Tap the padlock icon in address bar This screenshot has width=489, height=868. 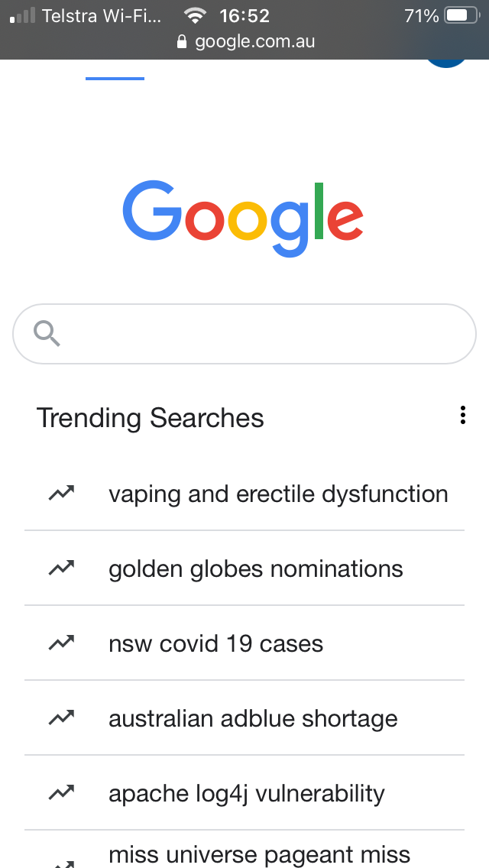click(182, 41)
